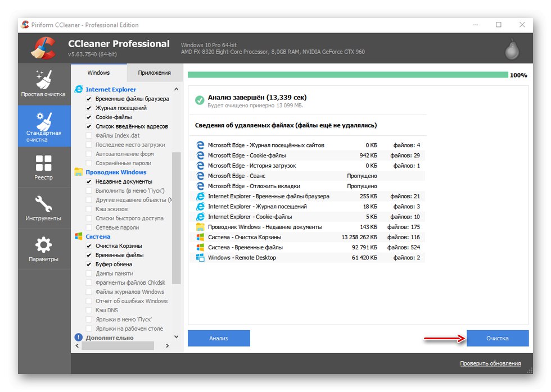Screen dimensions: 551x392
Task: Click Windows icon beside Очистка Корзины result
Action: click(200, 237)
